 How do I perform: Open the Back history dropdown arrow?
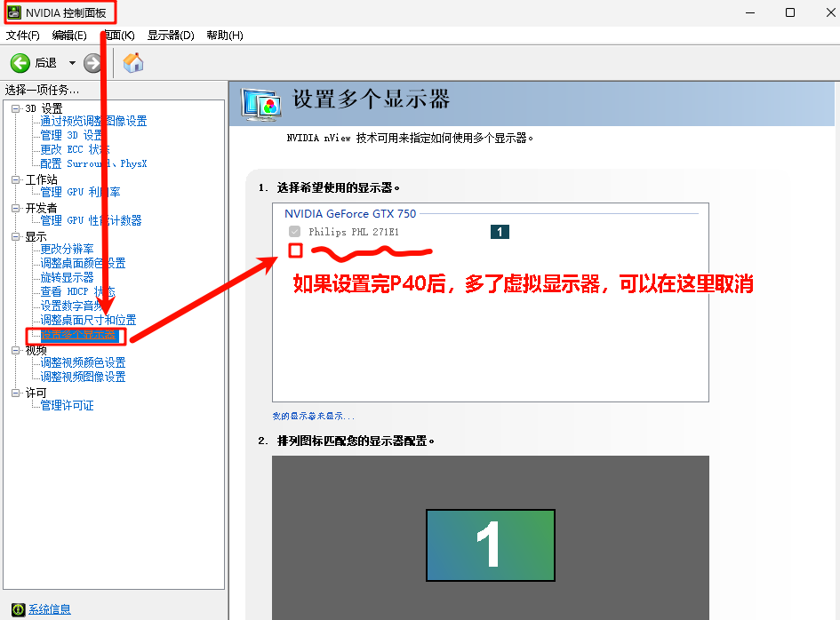pos(72,63)
